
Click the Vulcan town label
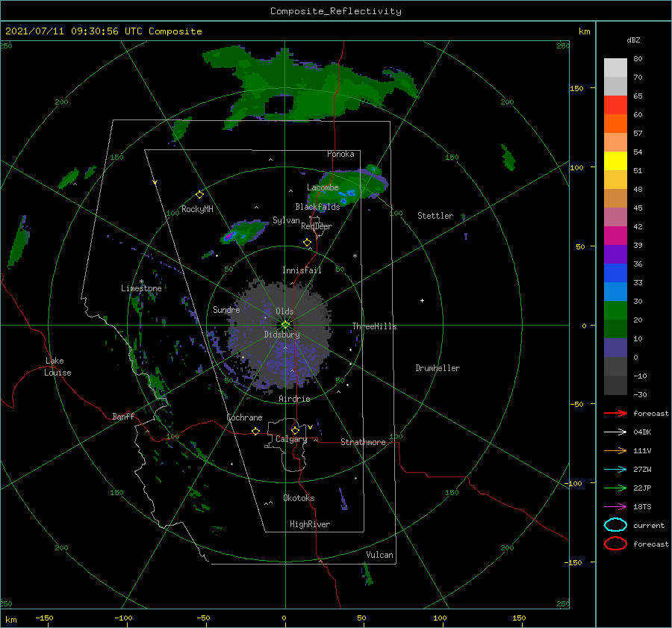[x=379, y=555]
